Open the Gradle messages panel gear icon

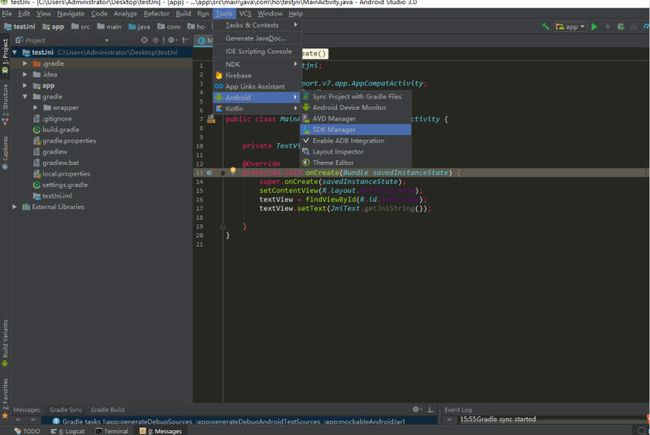(416, 409)
